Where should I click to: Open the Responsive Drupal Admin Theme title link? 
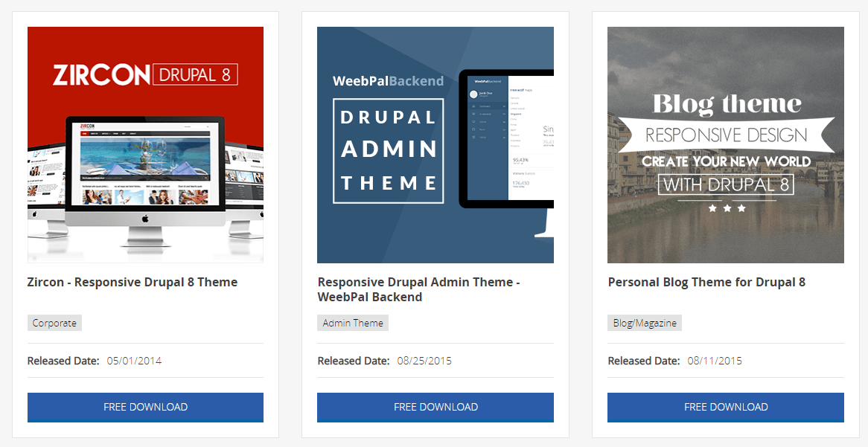418,289
